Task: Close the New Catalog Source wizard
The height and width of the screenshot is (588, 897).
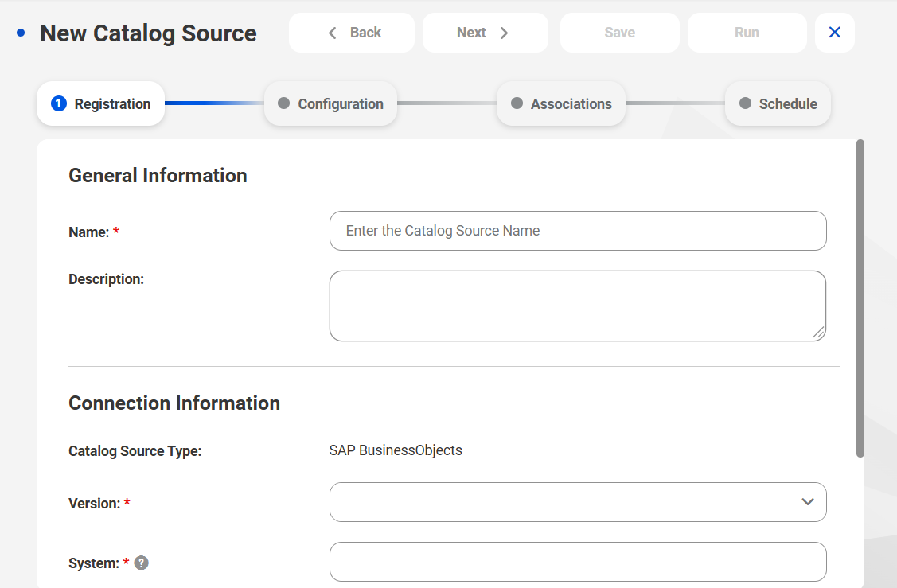Action: [x=835, y=33]
